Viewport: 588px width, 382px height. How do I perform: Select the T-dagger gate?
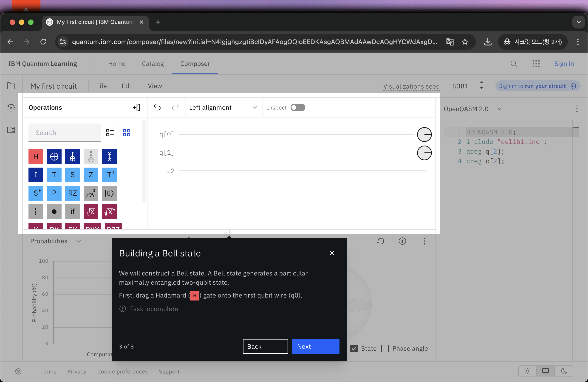pyautogui.click(x=109, y=175)
